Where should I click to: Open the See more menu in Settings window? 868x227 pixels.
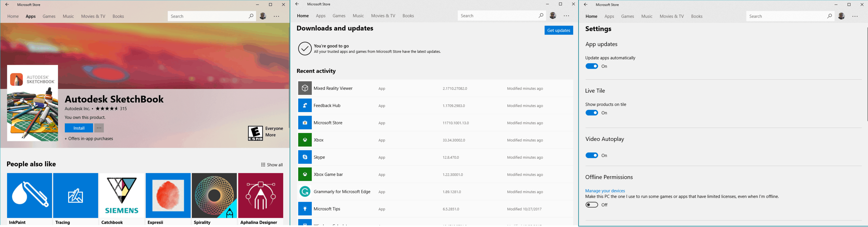pos(855,17)
